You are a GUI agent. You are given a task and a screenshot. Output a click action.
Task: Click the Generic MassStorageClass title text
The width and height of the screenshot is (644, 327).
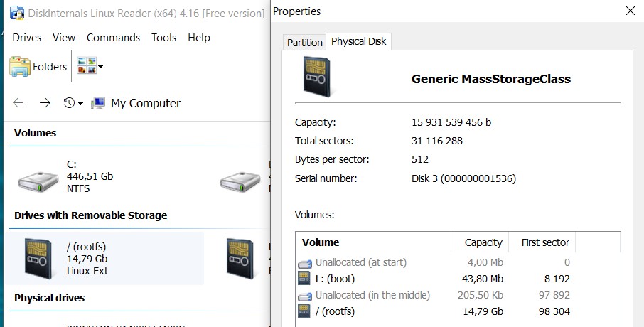pos(490,79)
